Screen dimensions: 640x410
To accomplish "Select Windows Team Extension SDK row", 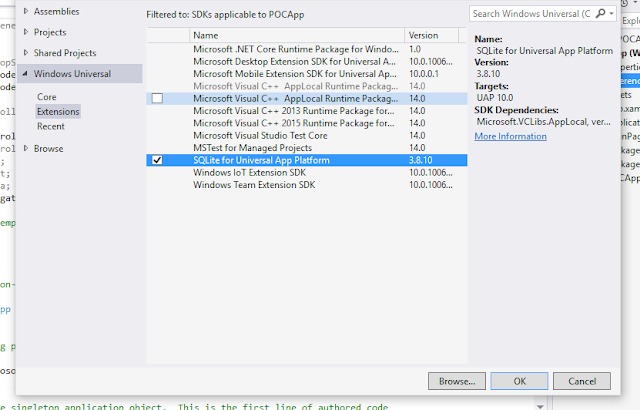I will (307, 185).
